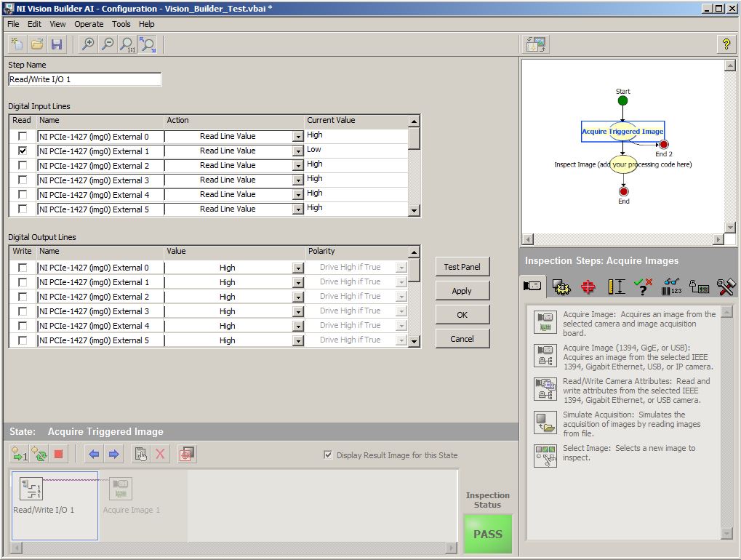Click the blue right arrow step icon

pos(114,454)
